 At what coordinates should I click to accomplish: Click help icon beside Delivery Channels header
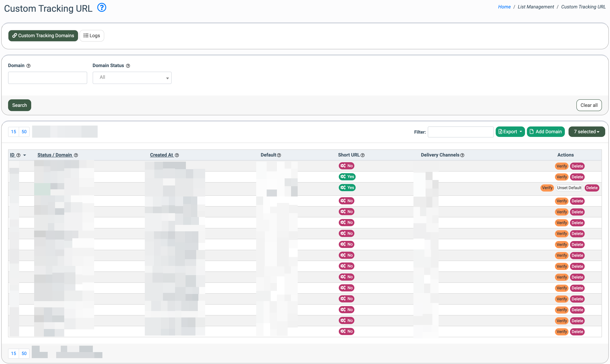tap(462, 155)
